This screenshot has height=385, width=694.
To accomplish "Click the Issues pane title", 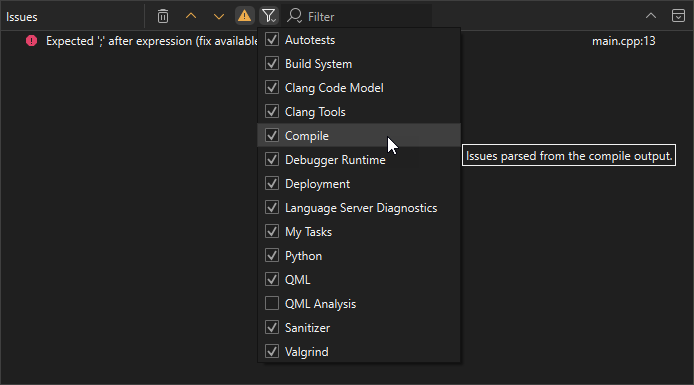I will 22,17.
